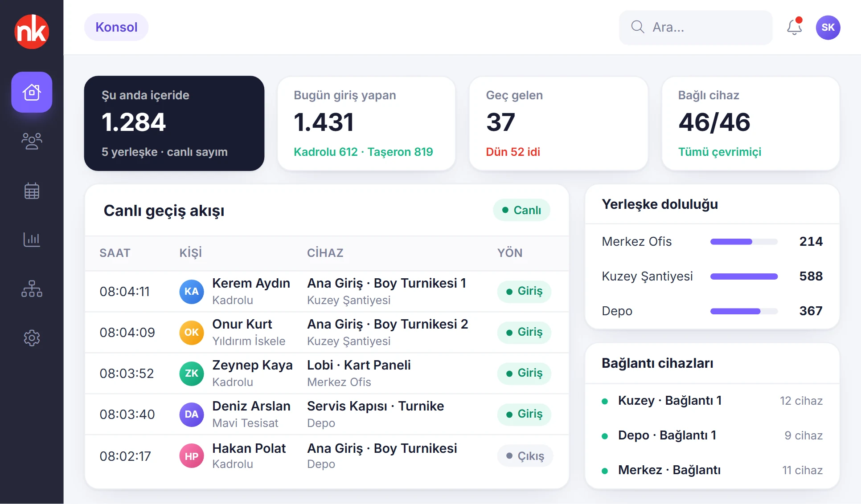Select the Merkez · Bağlantı device row
861x504 pixels.
pos(712,470)
